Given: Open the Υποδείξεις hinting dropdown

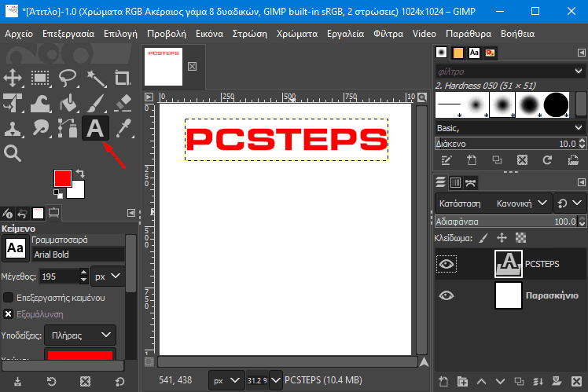Looking at the screenshot, I should tap(80, 335).
